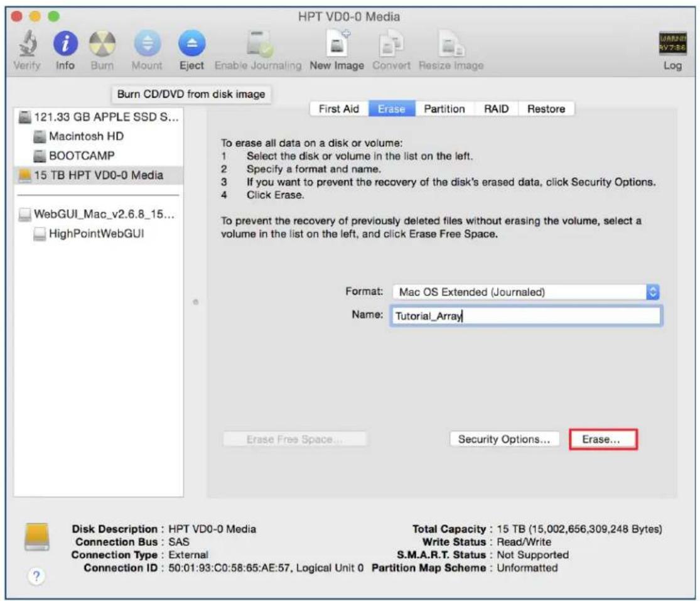Image resolution: width=700 pixels, height=601 pixels.
Task: Open the RAID tab
Action: point(496,109)
